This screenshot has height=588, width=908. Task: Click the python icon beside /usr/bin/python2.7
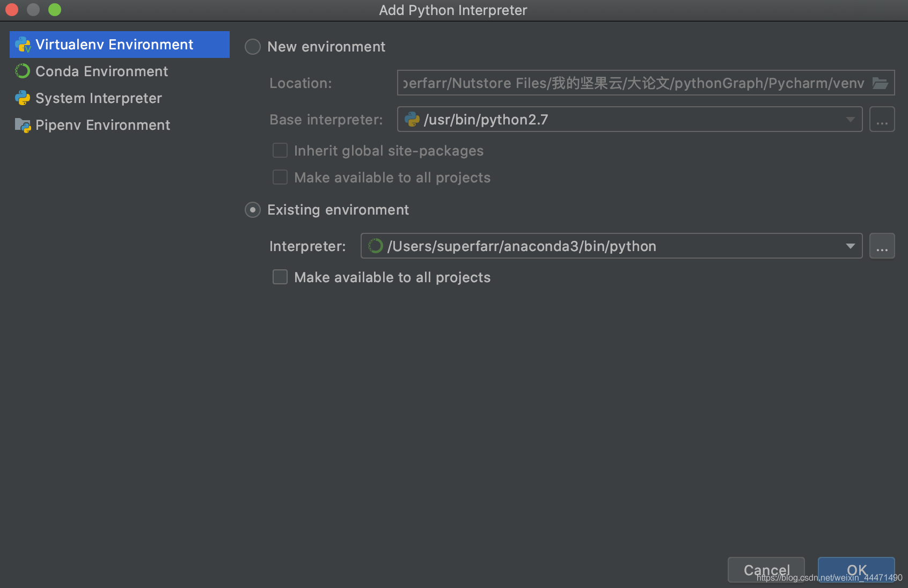tap(412, 119)
